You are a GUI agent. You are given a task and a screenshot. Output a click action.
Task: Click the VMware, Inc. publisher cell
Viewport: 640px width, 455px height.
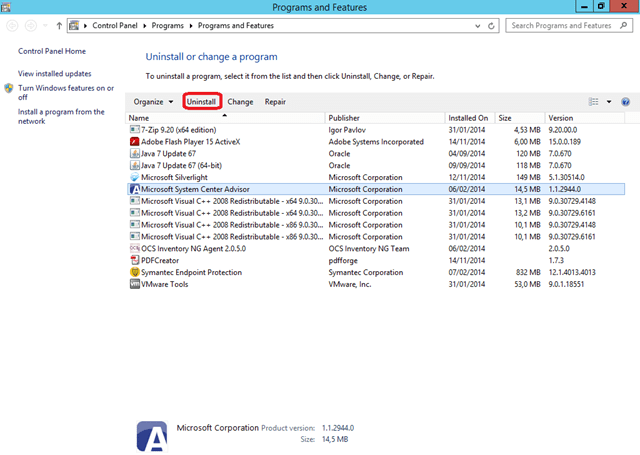click(350, 284)
